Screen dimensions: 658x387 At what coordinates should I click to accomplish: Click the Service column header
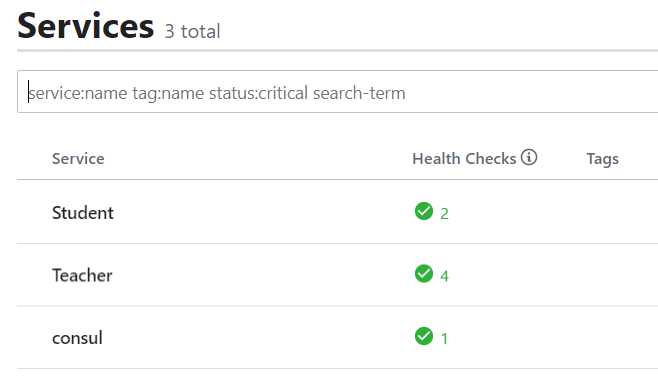click(78, 159)
